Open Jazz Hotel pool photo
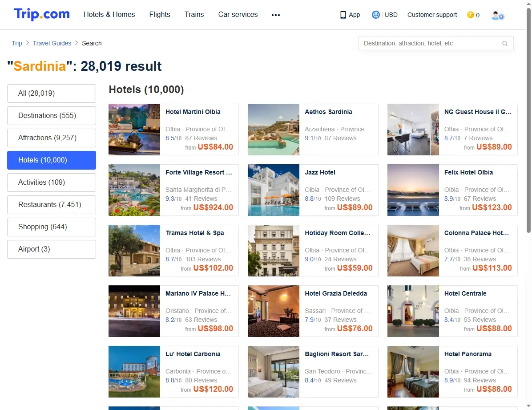 pos(274,190)
